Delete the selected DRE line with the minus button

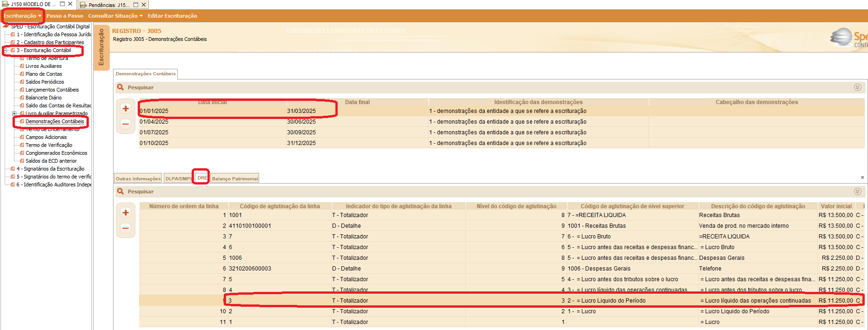126,228
